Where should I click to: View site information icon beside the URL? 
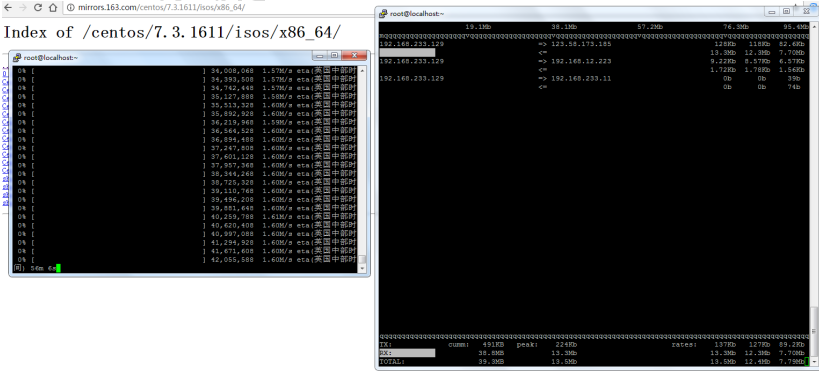pyautogui.click(x=71, y=8)
